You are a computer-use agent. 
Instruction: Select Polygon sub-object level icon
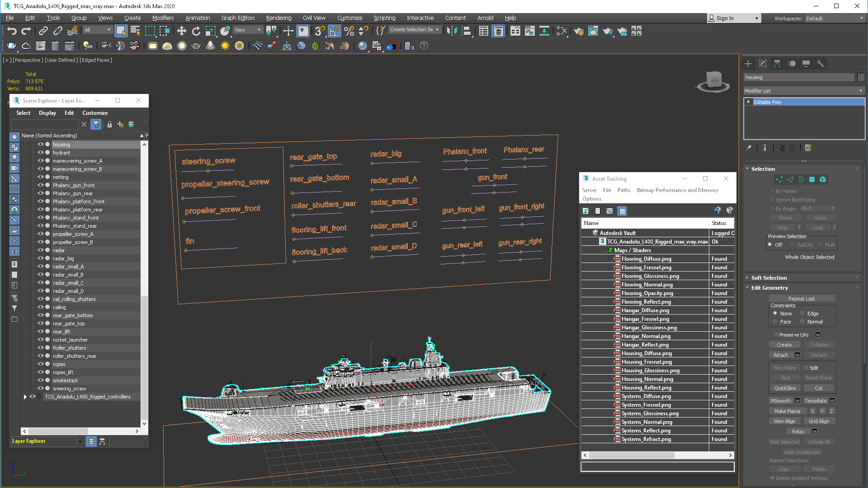pos(812,179)
